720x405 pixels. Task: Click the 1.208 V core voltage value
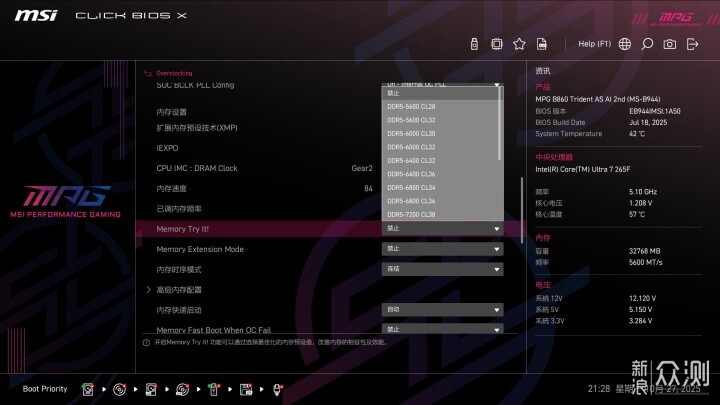(x=641, y=203)
